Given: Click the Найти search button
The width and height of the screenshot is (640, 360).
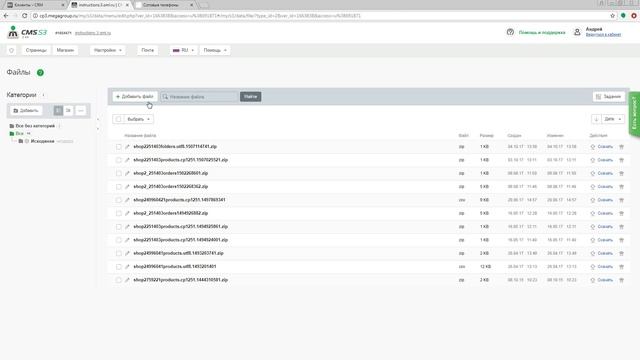Looking at the screenshot, I should [251, 97].
